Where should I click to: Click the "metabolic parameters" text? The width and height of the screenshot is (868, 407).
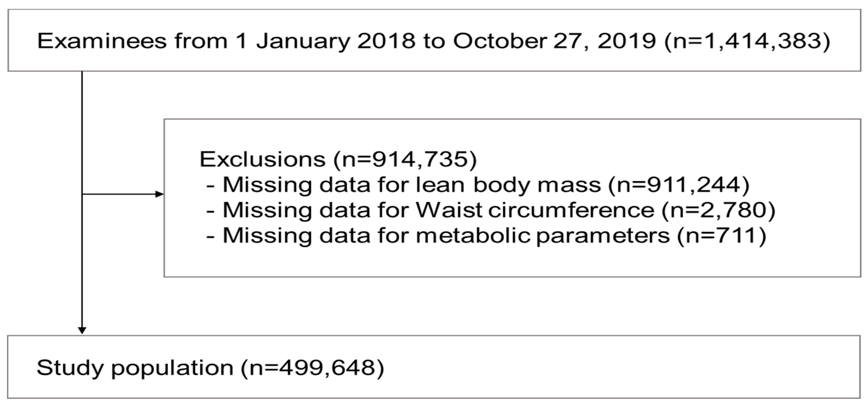coord(542,236)
